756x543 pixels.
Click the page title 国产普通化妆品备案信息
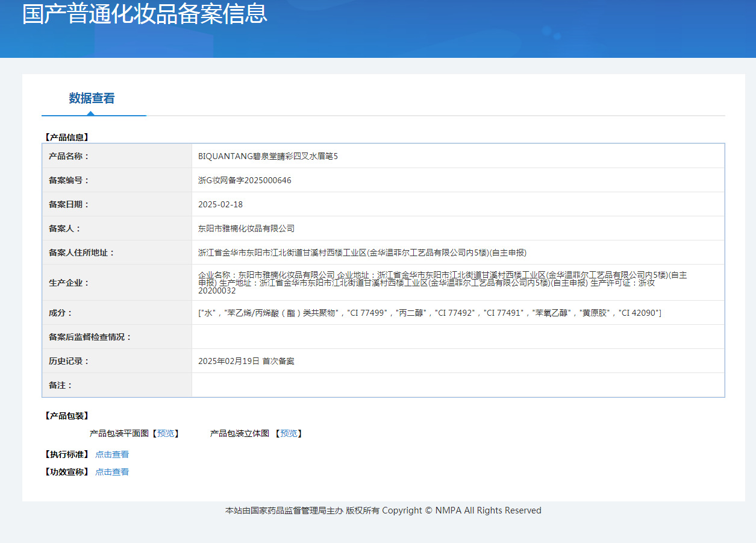(x=145, y=14)
